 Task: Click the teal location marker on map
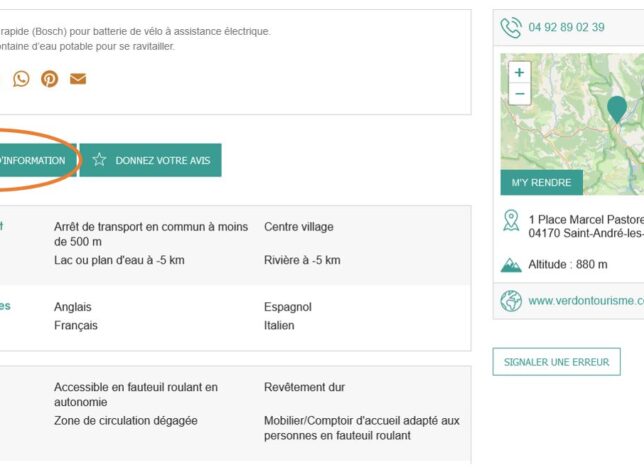coord(617,108)
